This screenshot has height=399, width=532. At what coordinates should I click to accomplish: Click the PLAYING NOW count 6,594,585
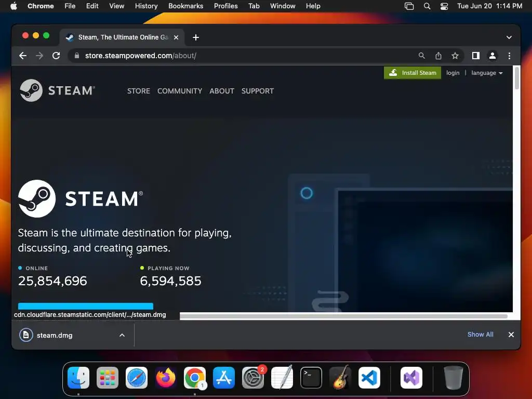(x=170, y=281)
